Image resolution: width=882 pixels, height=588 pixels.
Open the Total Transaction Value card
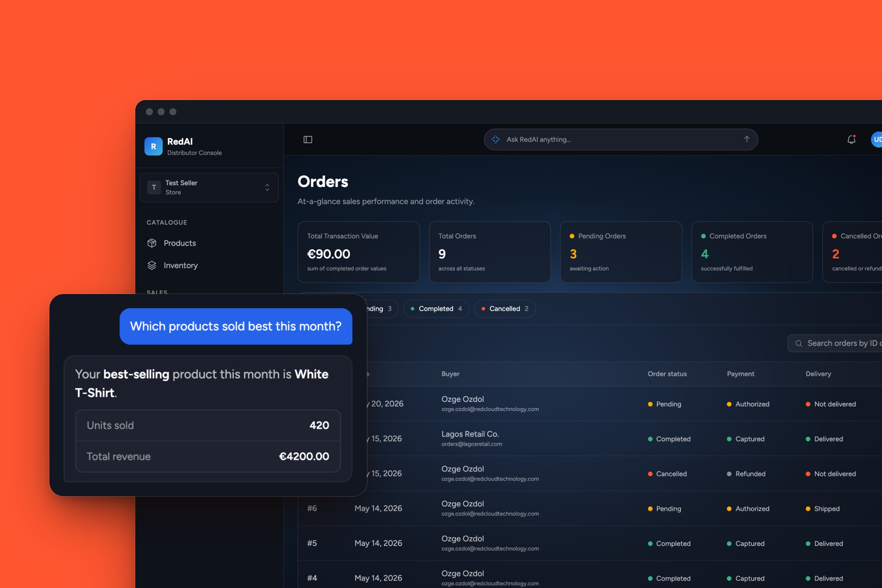point(359,252)
